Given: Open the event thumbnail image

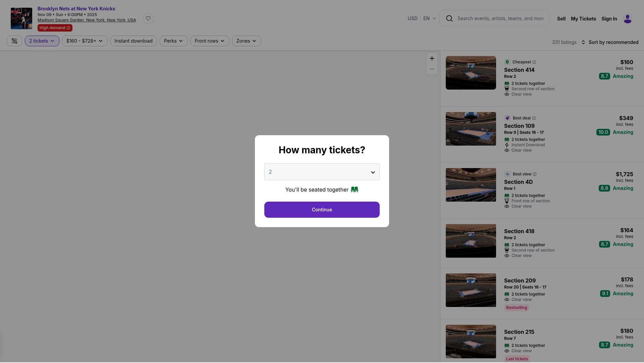Looking at the screenshot, I should point(21,18).
